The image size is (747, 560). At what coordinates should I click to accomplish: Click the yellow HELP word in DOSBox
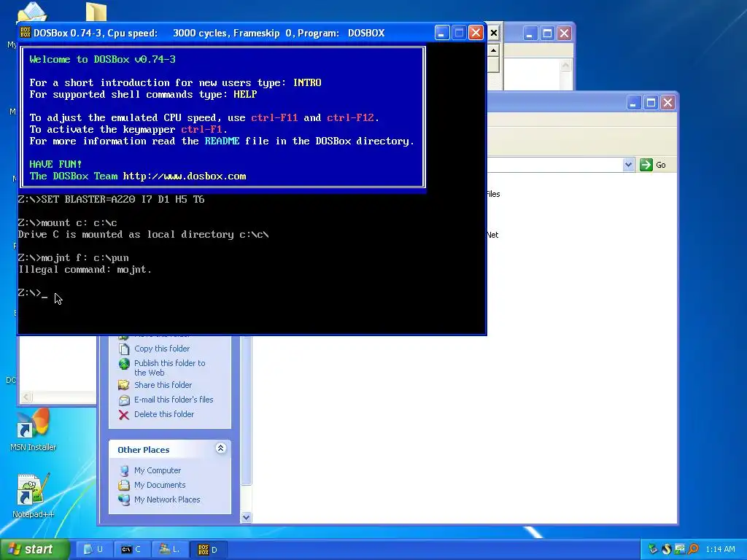(245, 94)
